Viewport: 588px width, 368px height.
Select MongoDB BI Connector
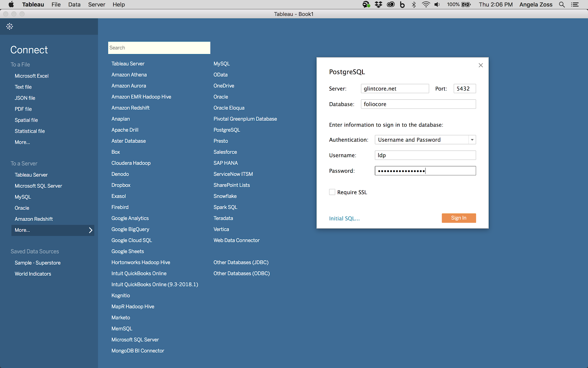[x=138, y=351]
